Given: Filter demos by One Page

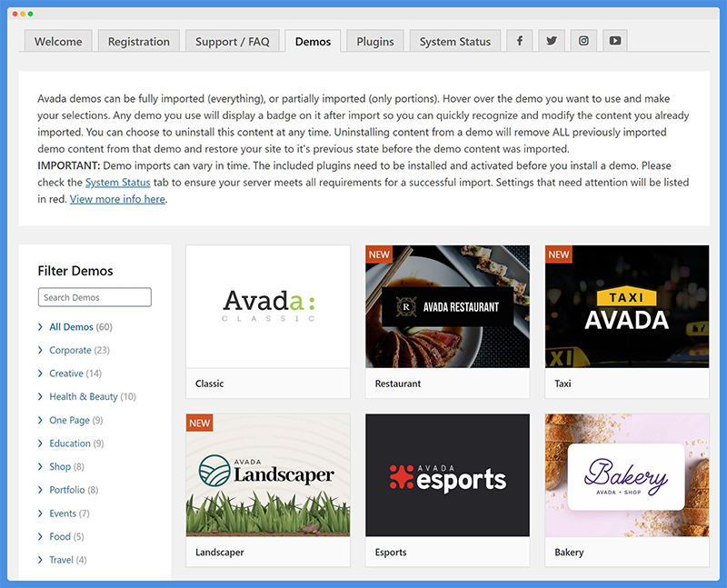Looking at the screenshot, I should click(76, 420).
